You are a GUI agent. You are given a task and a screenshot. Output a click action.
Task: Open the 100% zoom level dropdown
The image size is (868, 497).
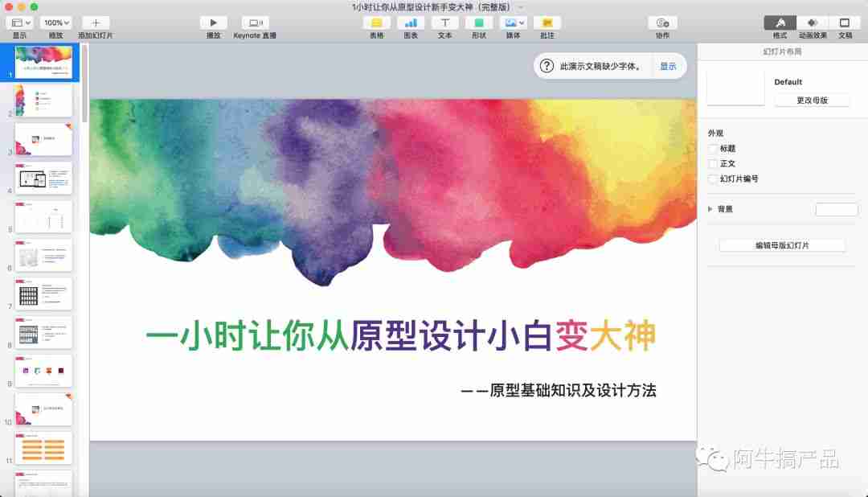pyautogui.click(x=55, y=22)
